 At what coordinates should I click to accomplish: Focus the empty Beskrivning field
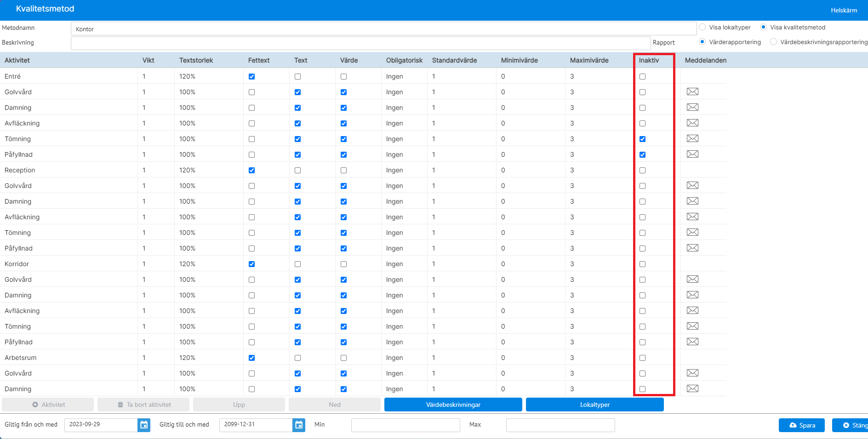(360, 43)
